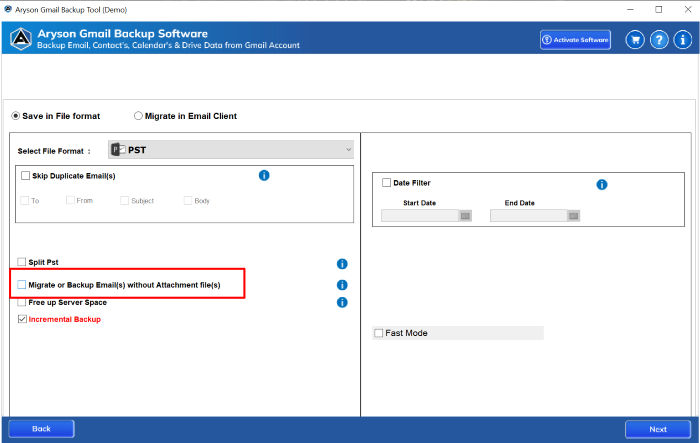The width and height of the screenshot is (700, 443).
Task: Tick the To duplicate criteria checkbox
Action: [25, 201]
